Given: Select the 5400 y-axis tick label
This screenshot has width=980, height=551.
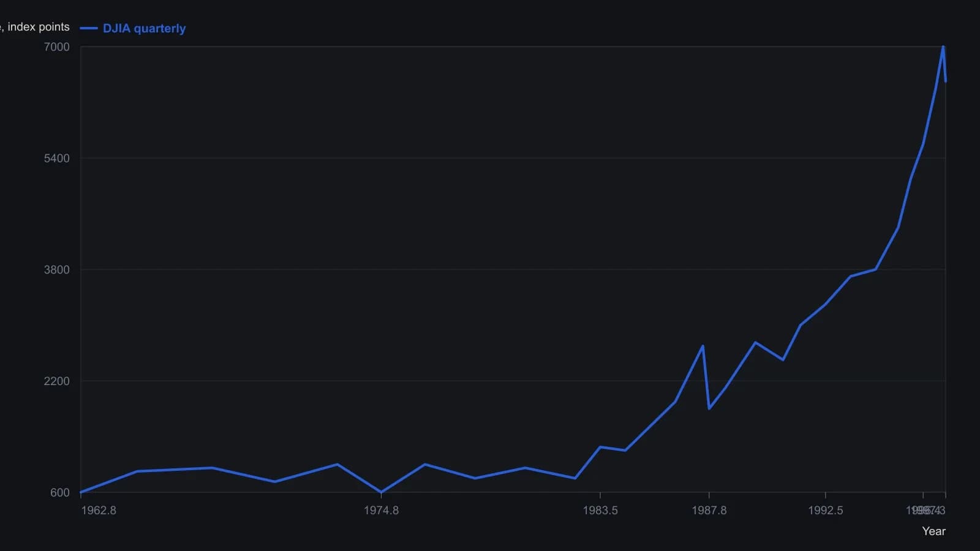Looking at the screenshot, I should (57, 159).
